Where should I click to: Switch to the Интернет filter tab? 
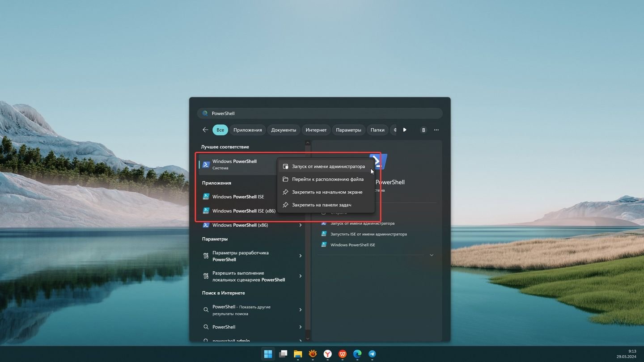coord(316,130)
